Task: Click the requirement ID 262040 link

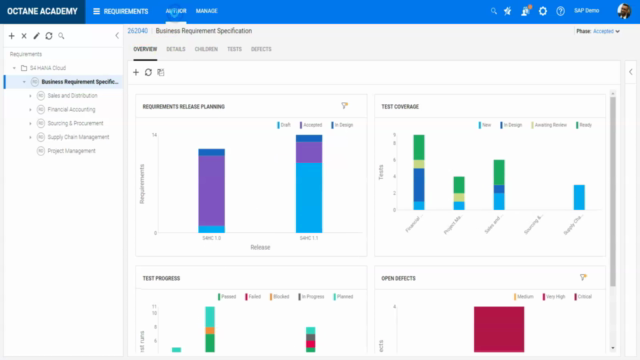Action: coord(138,31)
